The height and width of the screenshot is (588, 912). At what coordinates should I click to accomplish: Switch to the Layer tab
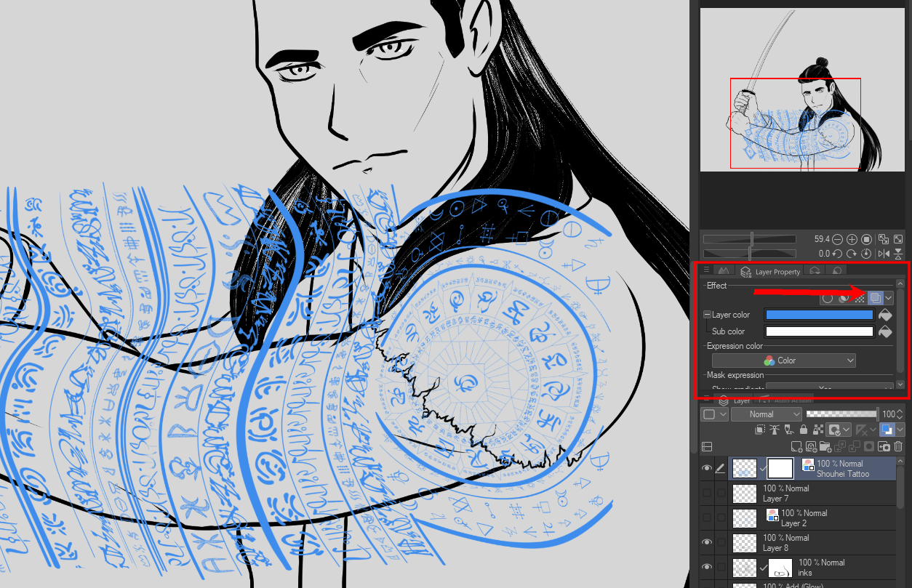[734, 400]
